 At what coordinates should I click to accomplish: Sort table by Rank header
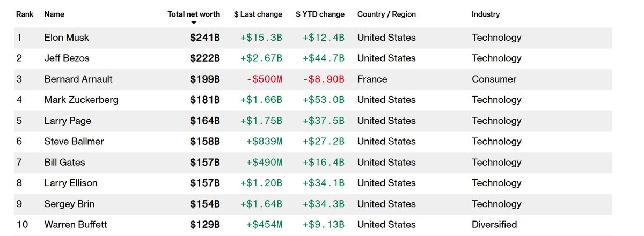click(24, 14)
